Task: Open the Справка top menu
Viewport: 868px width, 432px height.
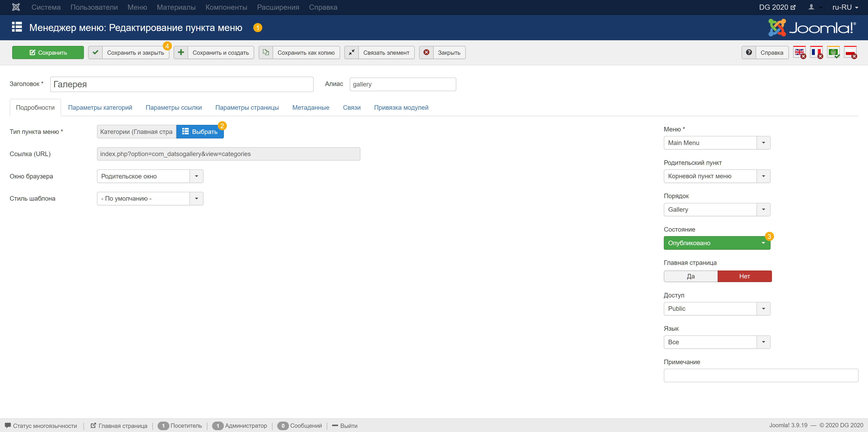Action: click(x=323, y=7)
